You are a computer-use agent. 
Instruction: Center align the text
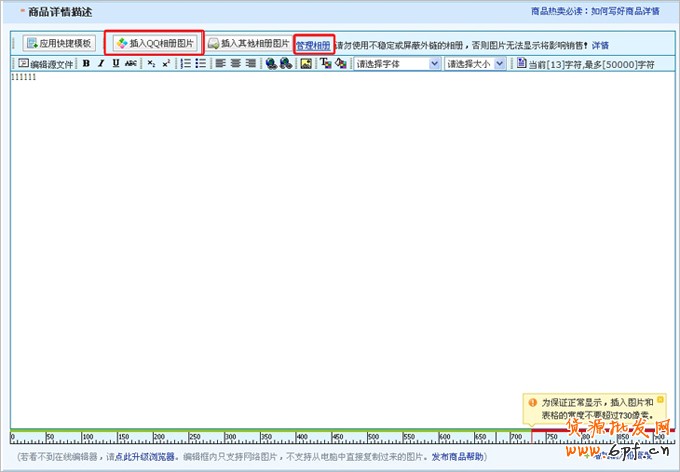tap(236, 63)
